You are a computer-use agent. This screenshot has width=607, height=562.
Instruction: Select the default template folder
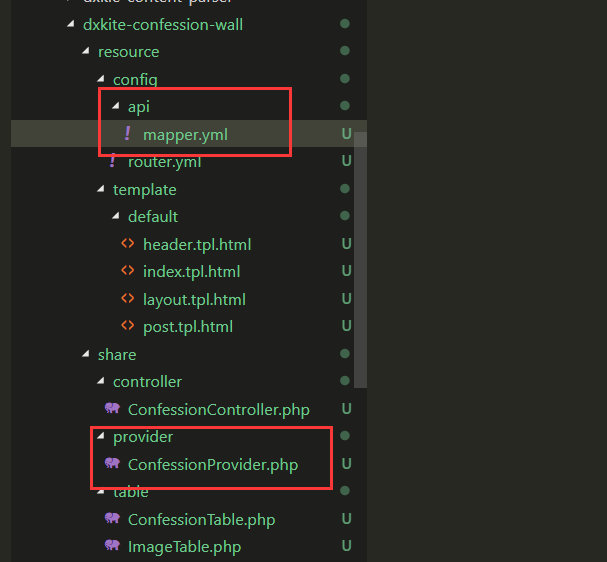coord(152,216)
